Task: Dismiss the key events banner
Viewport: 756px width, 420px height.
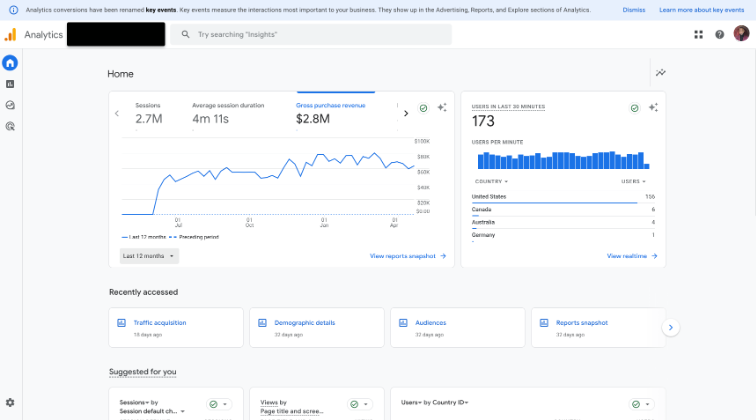Action: pos(634,10)
